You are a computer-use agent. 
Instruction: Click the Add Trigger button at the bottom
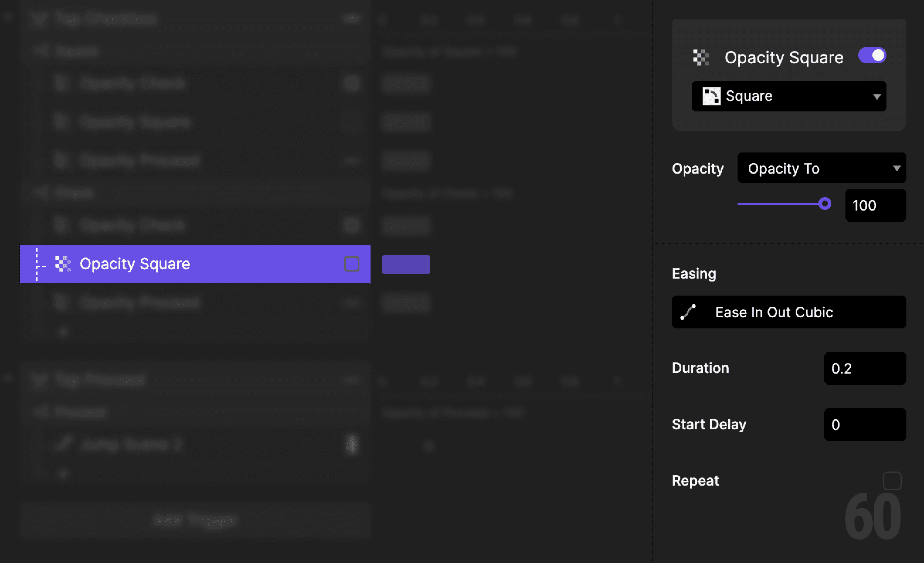tap(195, 520)
